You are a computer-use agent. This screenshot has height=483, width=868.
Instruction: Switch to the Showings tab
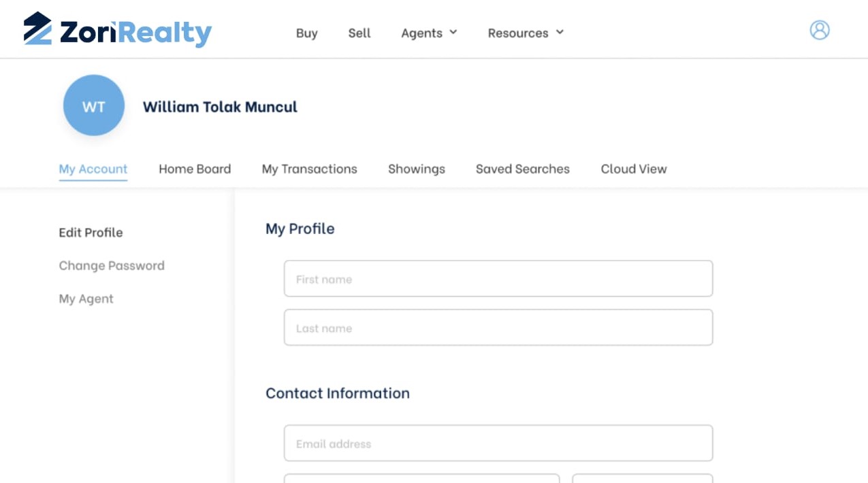[416, 169]
